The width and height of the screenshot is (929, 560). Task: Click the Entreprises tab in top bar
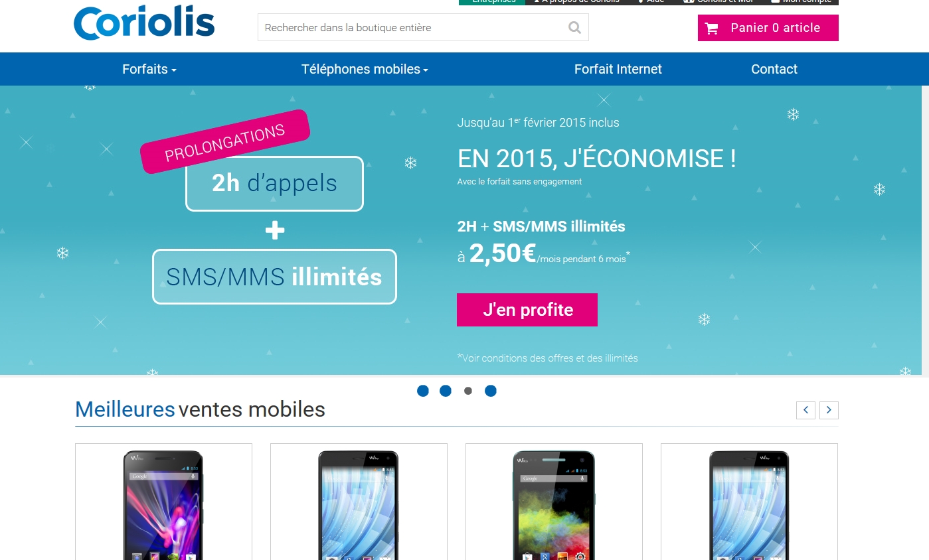pos(492,2)
